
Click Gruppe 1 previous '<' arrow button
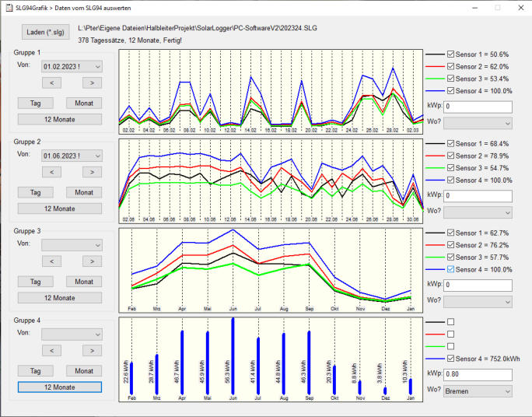coord(51,82)
